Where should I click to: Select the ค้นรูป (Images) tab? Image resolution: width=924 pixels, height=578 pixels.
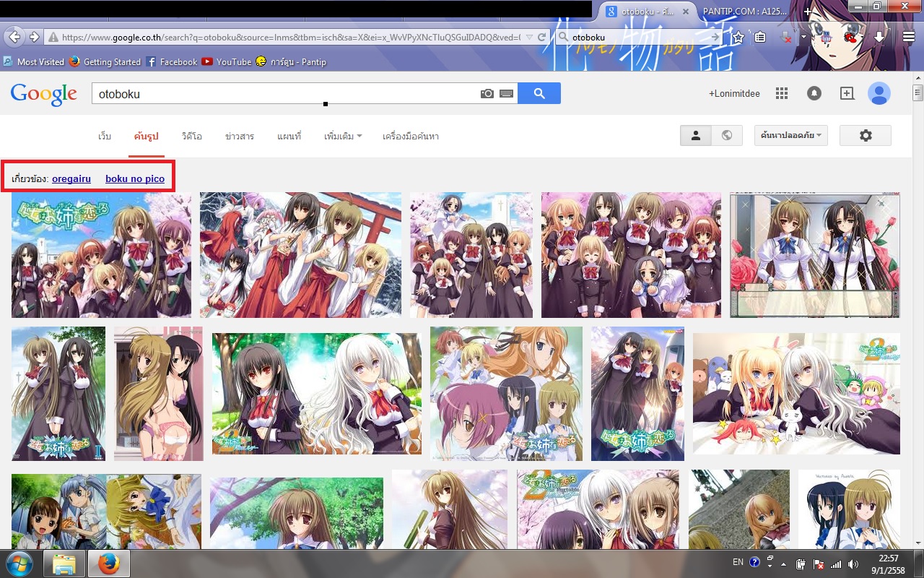pos(147,136)
